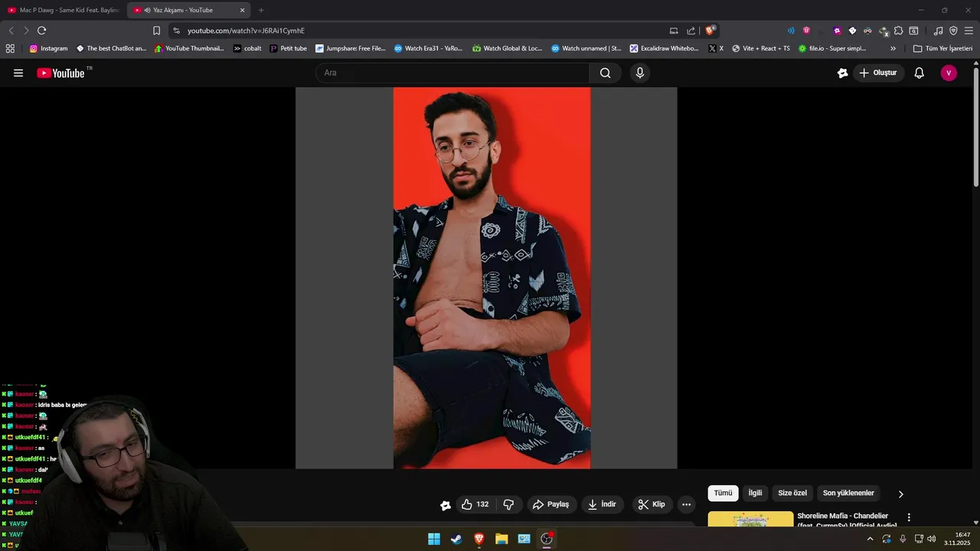Open OBS Studio from the taskbar
This screenshot has width=980, height=551.
(x=547, y=539)
